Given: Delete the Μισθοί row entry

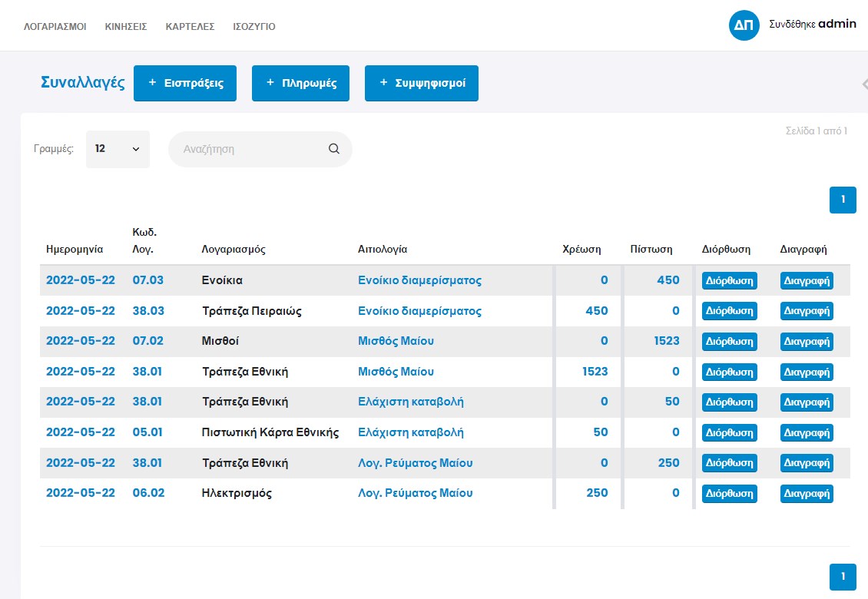Looking at the screenshot, I should tap(807, 341).
